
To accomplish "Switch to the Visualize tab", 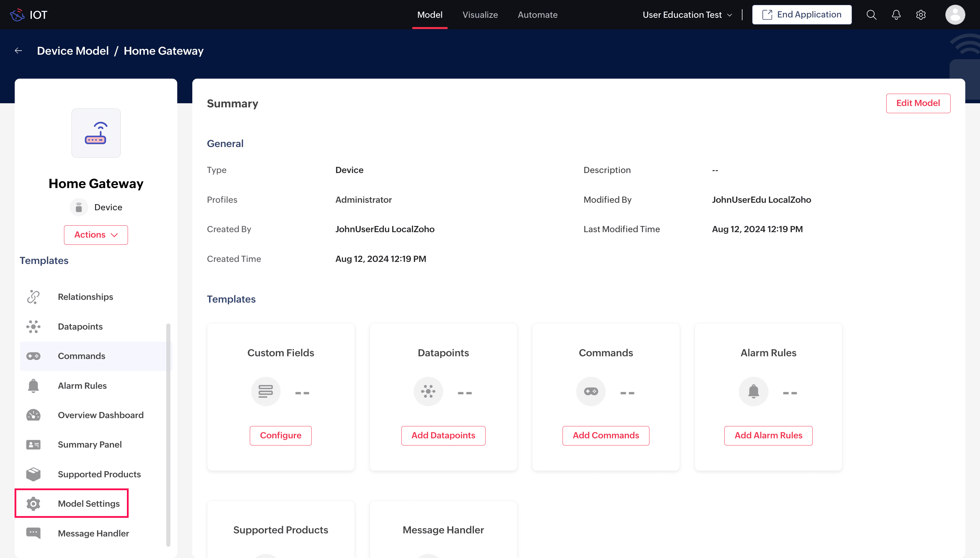I will point(480,15).
